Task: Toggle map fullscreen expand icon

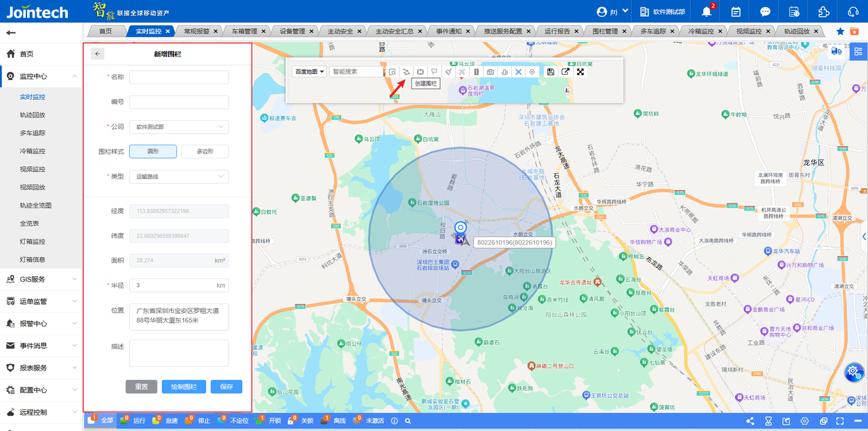Action: [x=580, y=72]
